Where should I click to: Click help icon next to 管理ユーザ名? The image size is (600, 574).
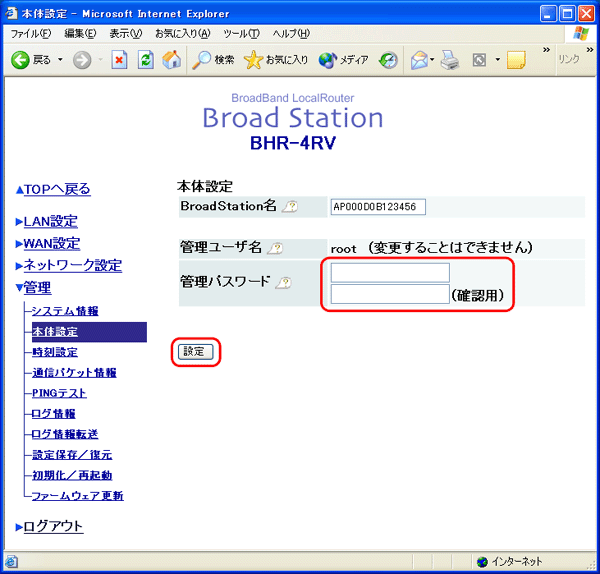pyautogui.click(x=275, y=249)
